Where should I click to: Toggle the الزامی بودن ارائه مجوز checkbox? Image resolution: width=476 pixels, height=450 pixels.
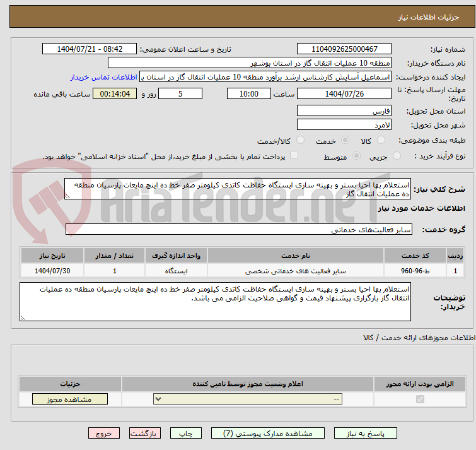(x=420, y=399)
